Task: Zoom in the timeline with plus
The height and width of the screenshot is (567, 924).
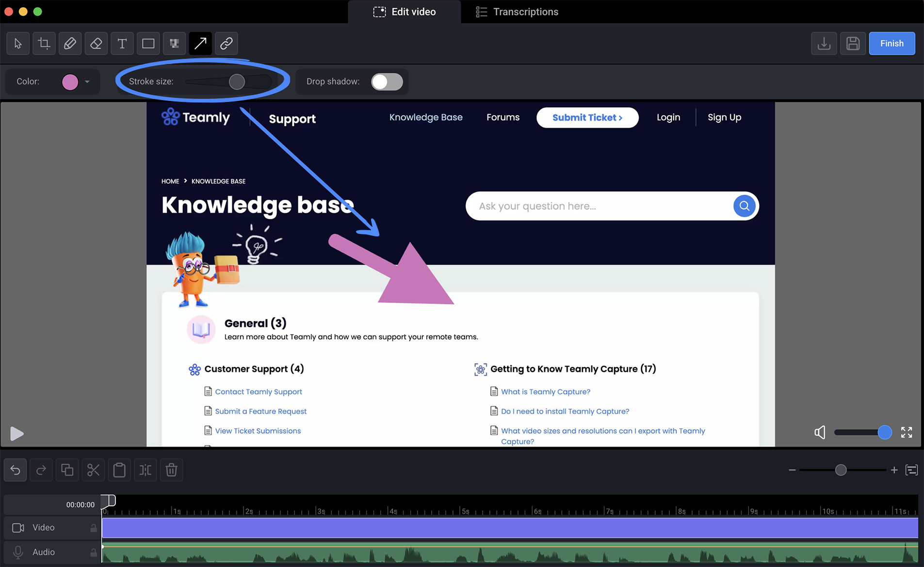Action: coord(894,470)
